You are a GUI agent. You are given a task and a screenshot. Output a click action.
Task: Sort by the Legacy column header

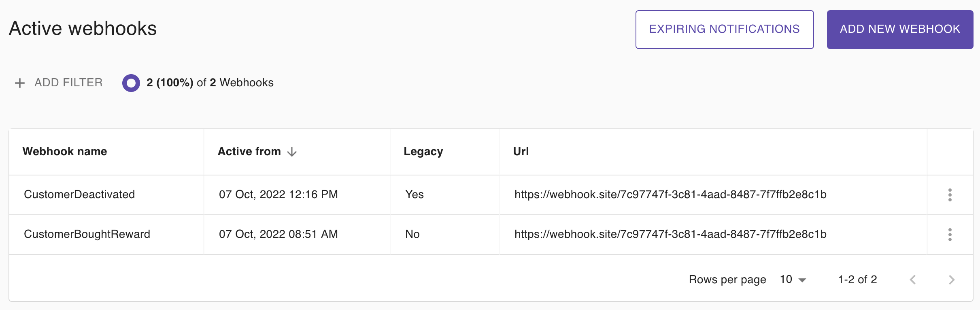point(423,152)
